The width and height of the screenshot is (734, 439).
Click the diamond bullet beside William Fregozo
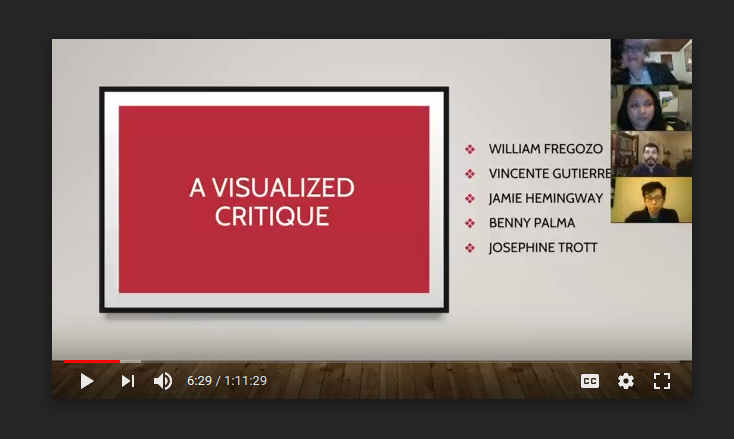coord(469,149)
